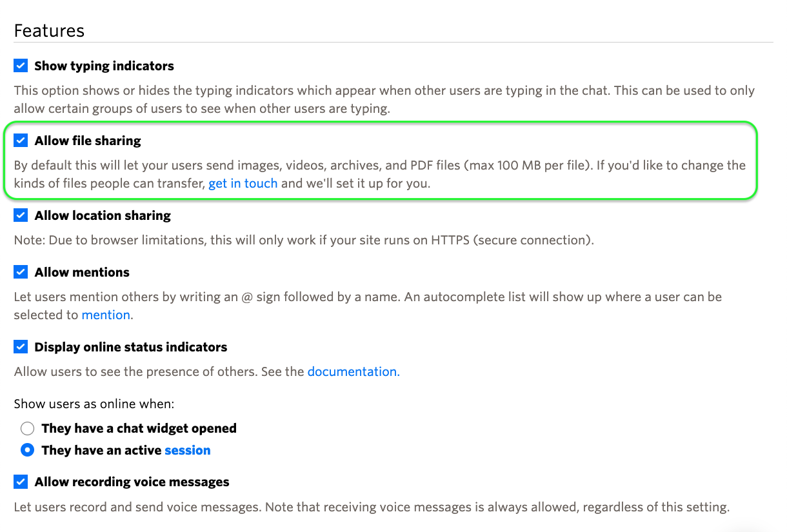Screen dimensions: 787x532
Task: Click the "Allow recording voice messages" label
Action: point(135,481)
